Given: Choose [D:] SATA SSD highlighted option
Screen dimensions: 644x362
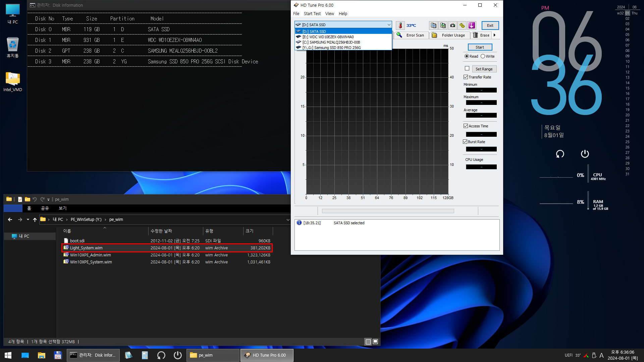Looking at the screenshot, I should [343, 32].
